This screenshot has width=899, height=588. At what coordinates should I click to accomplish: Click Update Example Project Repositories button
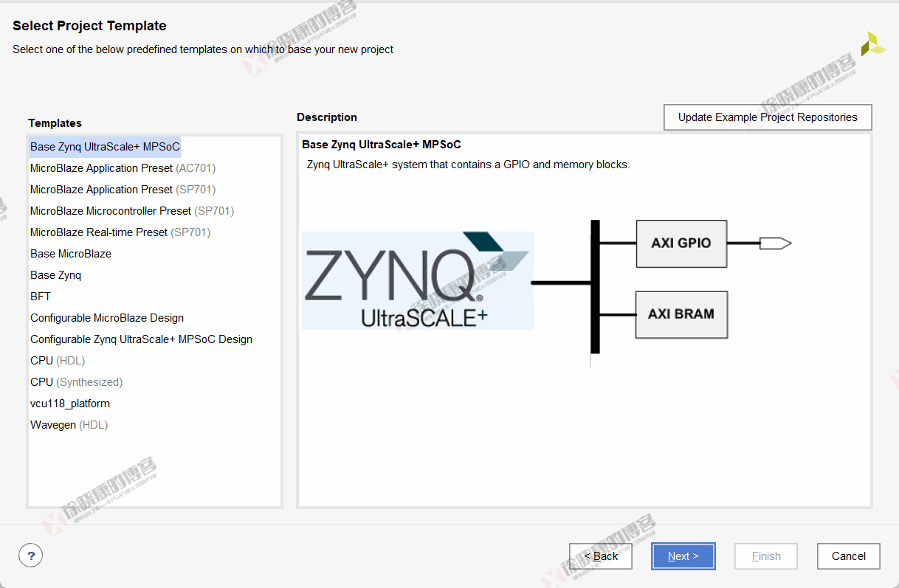pyautogui.click(x=768, y=117)
